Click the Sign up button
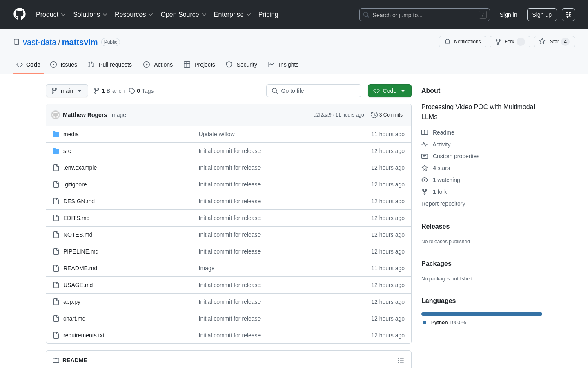Screen dimensions: 588x368 pyautogui.click(x=542, y=15)
